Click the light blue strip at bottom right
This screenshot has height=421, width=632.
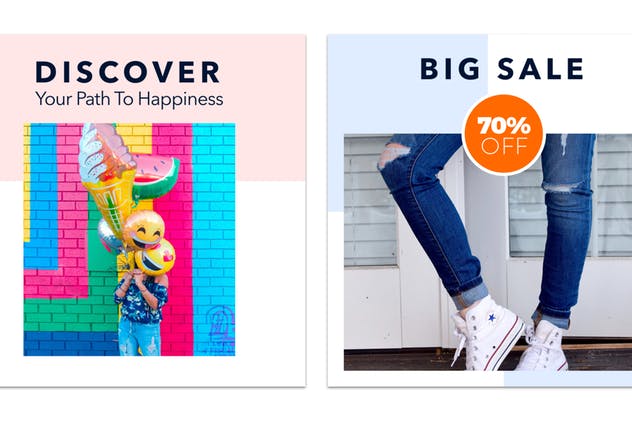click(x=568, y=379)
